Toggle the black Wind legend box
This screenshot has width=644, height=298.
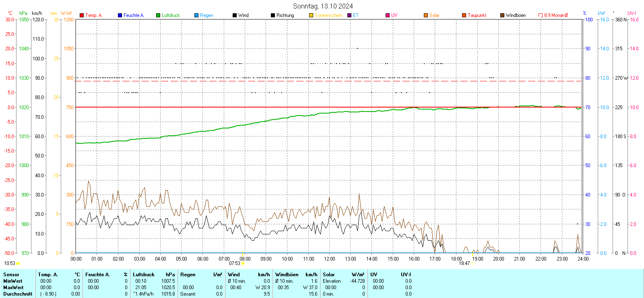click(x=235, y=15)
